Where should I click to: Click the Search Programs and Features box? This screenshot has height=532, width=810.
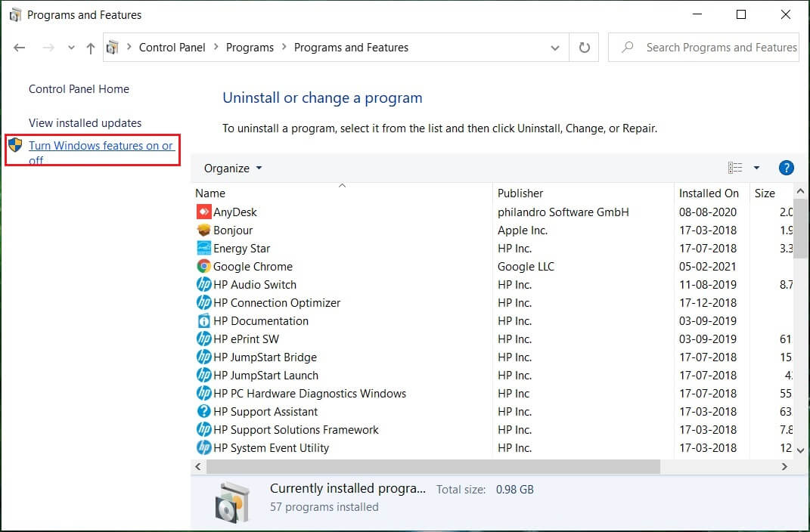pyautogui.click(x=703, y=48)
